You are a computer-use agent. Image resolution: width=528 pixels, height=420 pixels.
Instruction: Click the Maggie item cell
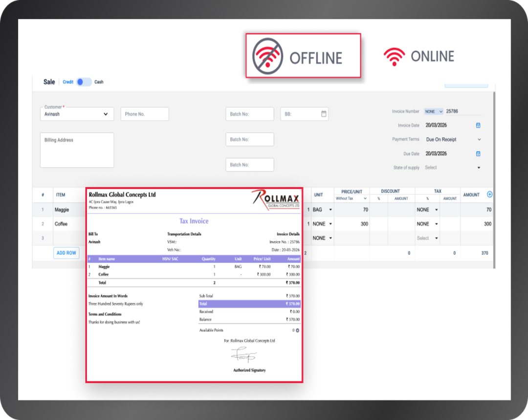(x=69, y=210)
